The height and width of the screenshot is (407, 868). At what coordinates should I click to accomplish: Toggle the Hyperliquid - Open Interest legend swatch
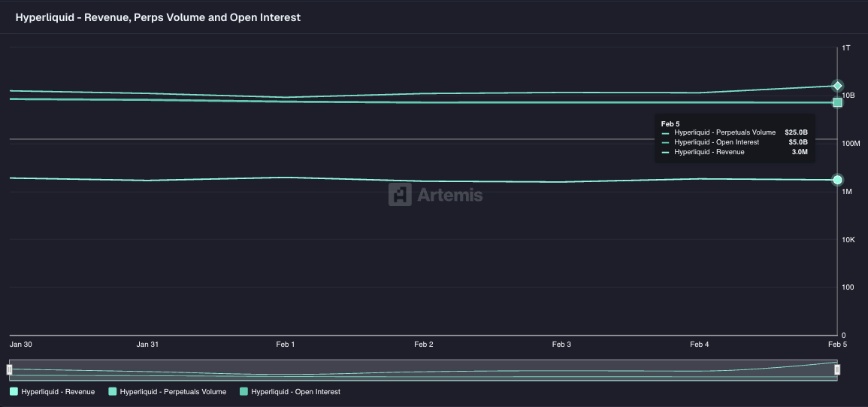[x=243, y=391]
